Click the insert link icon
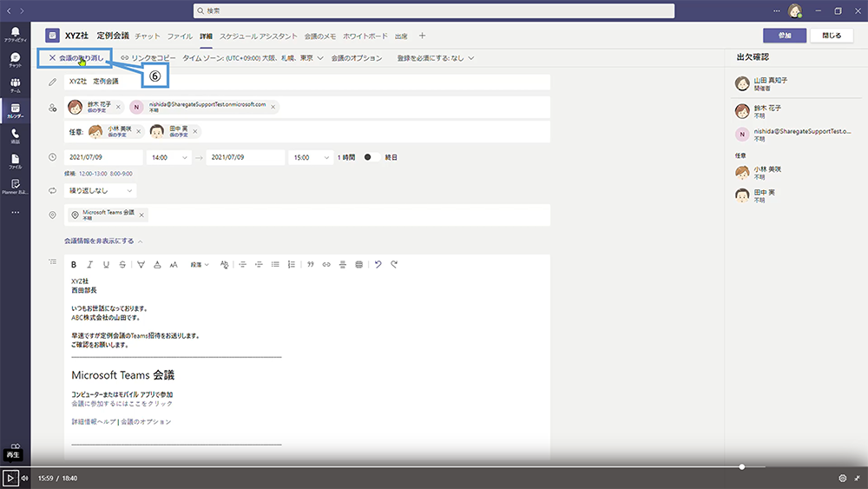Viewport: 868px width, 489px height. pos(326,265)
